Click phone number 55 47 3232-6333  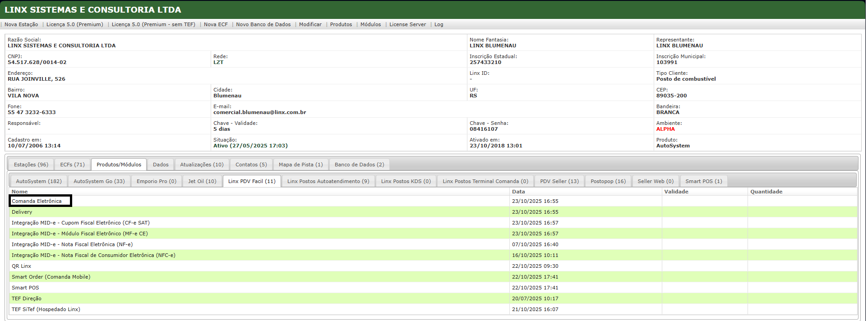click(x=32, y=112)
